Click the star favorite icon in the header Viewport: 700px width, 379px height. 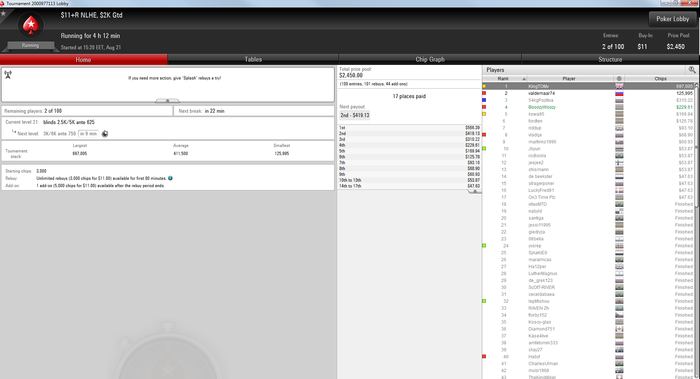(3, 14)
